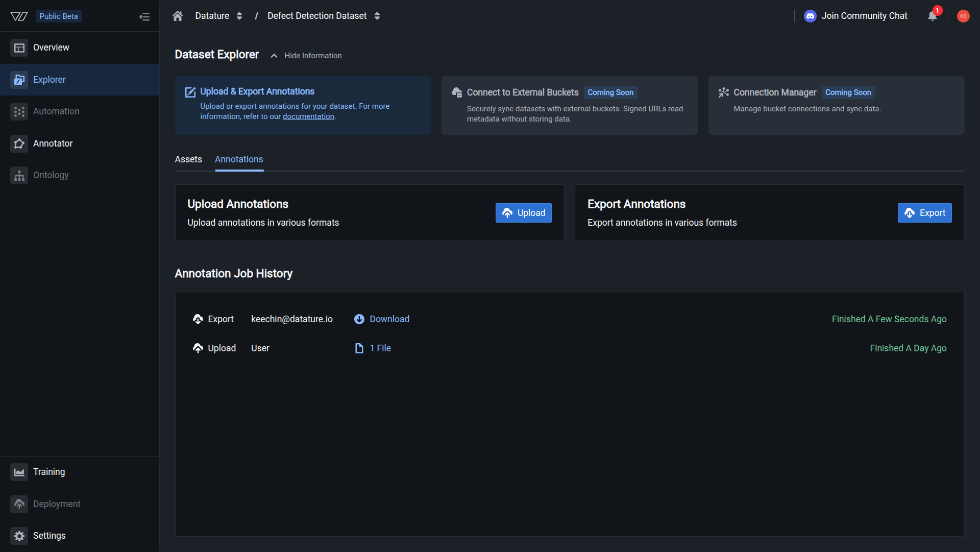The height and width of the screenshot is (552, 980).
Task: Open the documentation link
Action: click(308, 116)
